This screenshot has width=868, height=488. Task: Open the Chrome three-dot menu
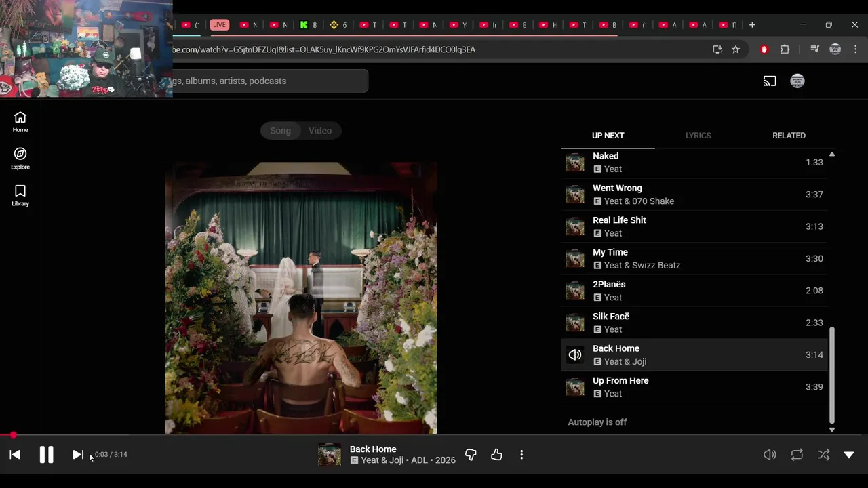856,49
